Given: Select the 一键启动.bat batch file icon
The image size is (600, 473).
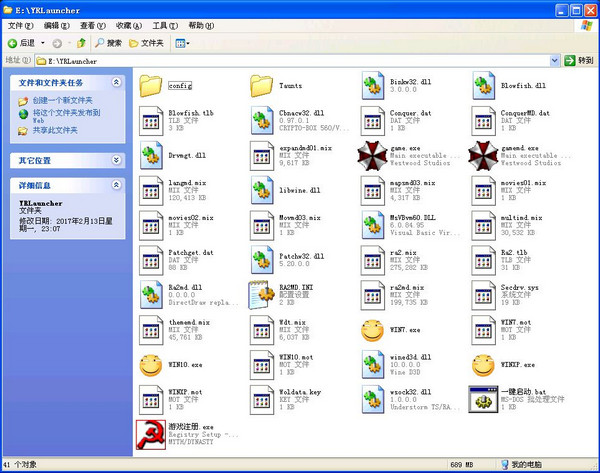Looking at the screenshot, I should [483, 400].
